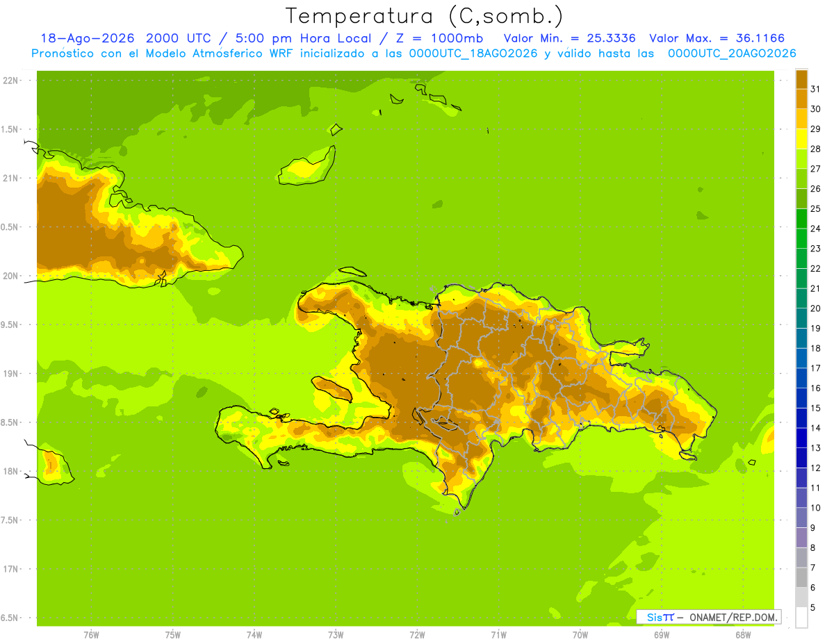Select the green legend swatch between 27 and 26
The width and height of the screenshot is (834, 644).
tap(801, 179)
